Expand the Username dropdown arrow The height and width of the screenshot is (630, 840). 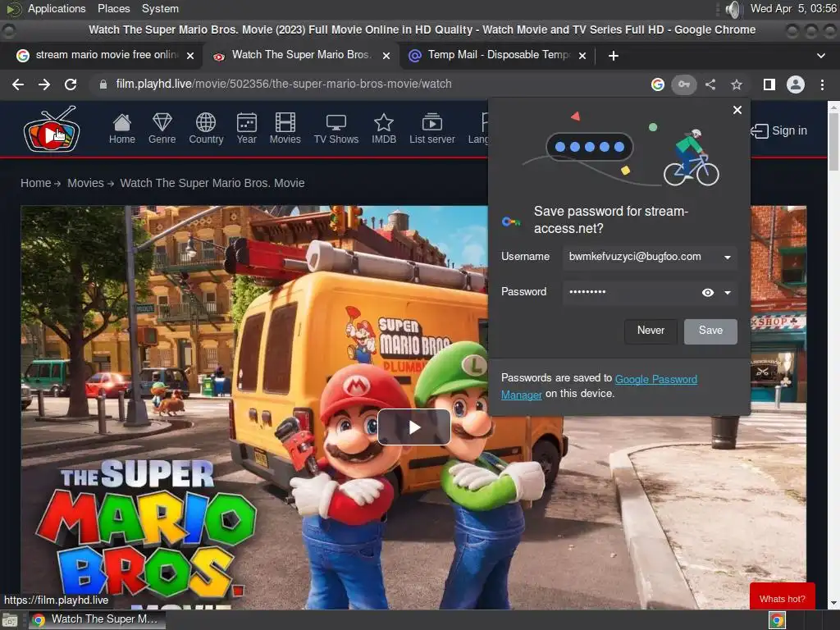727,257
